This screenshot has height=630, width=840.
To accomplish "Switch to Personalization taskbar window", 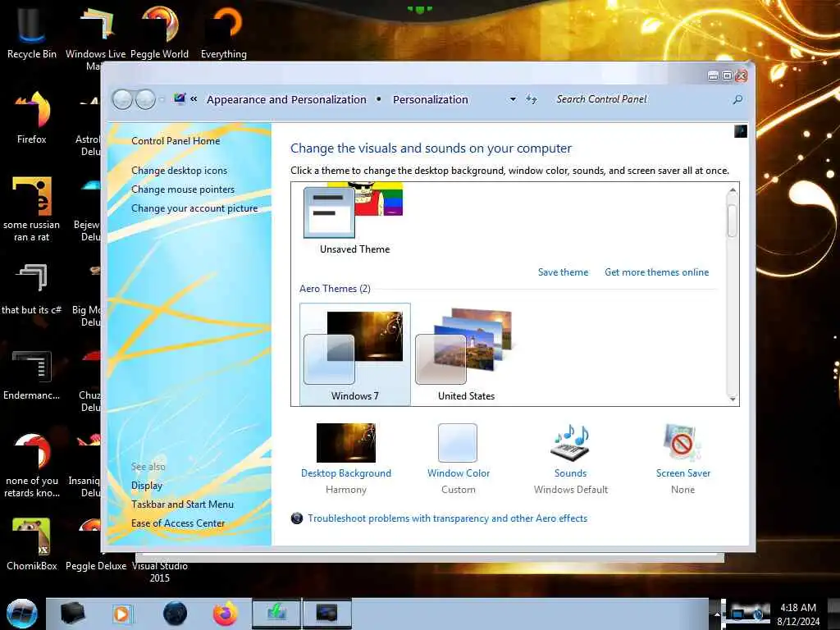I will pos(326,614).
